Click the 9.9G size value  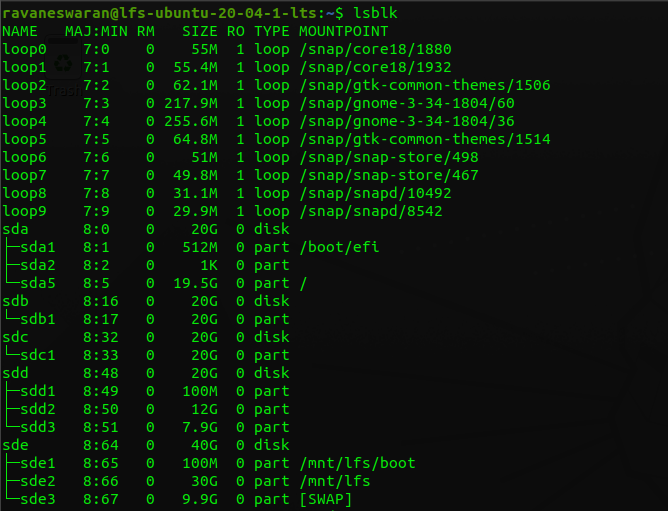coord(200,499)
